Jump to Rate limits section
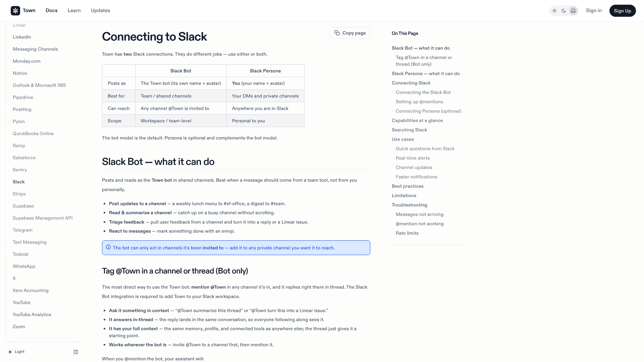Screen dimensions: 644x362 [407, 233]
